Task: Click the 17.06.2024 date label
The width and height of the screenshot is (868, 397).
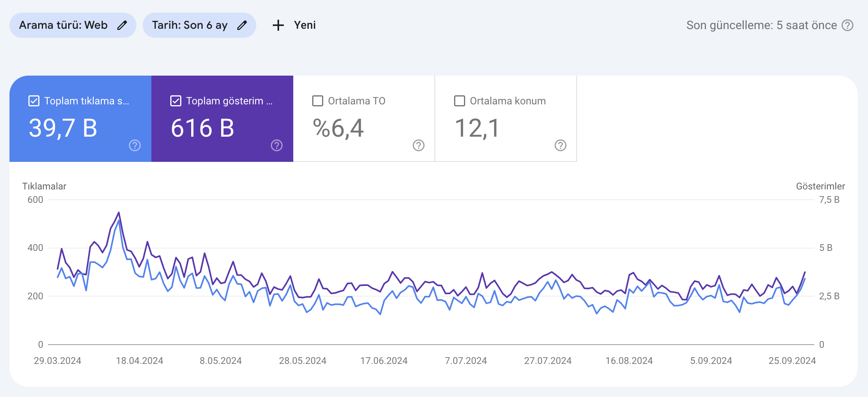Action: (384, 361)
